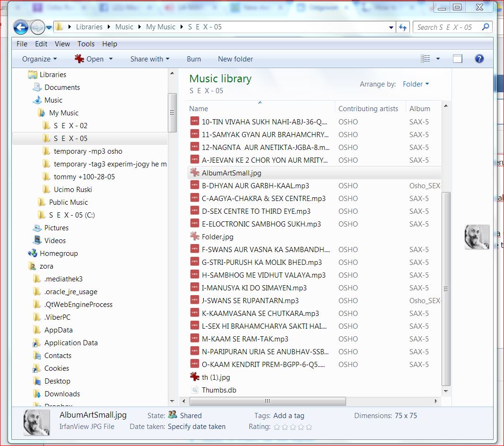
Task: Open the Ucimo Ruski folder
Action: (73, 189)
